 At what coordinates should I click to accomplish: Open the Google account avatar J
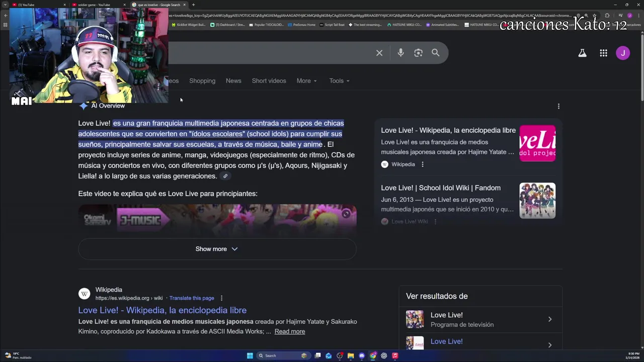[623, 53]
